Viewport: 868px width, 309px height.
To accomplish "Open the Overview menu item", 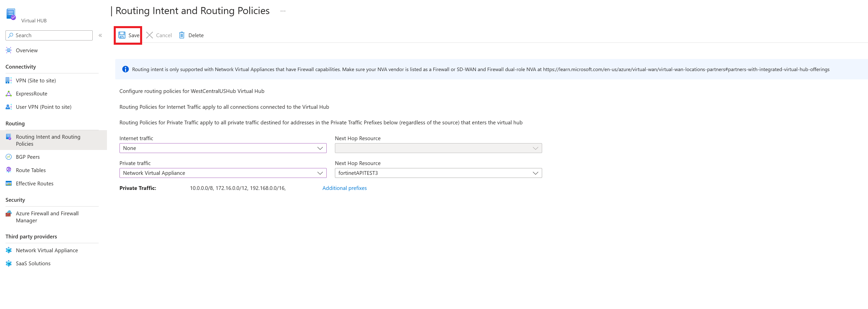I will 27,50.
